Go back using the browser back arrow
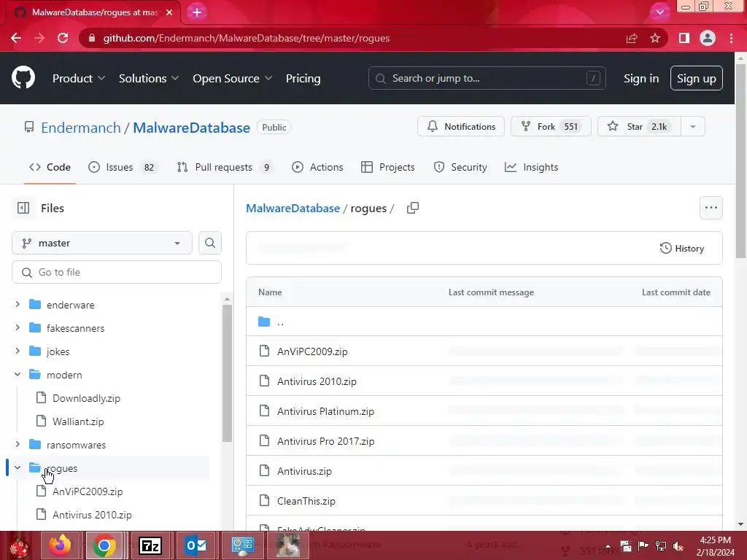 [16, 38]
